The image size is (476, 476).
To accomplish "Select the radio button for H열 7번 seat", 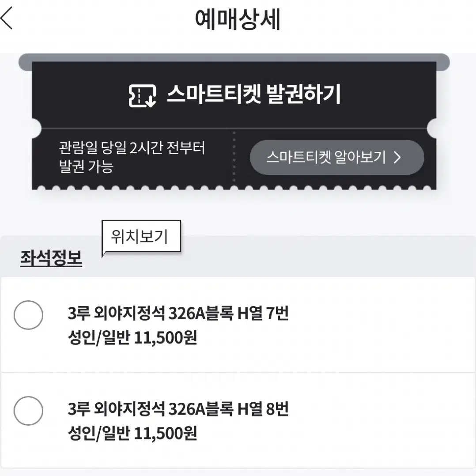I will [x=28, y=315].
